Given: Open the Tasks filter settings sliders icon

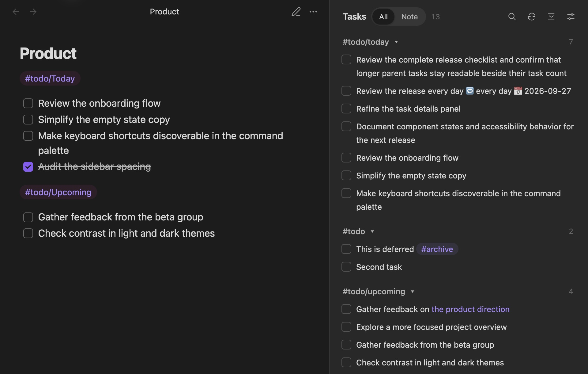Looking at the screenshot, I should click(571, 17).
